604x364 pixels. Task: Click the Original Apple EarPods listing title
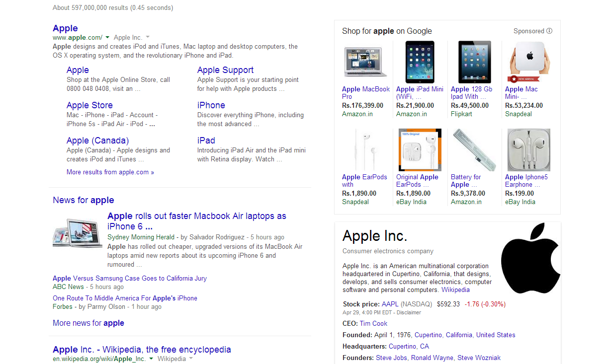click(417, 181)
